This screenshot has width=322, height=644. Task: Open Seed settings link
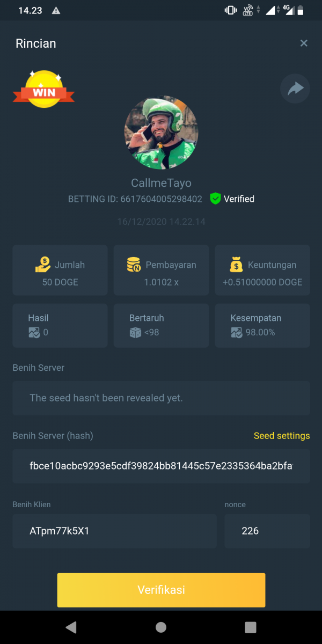click(x=282, y=436)
